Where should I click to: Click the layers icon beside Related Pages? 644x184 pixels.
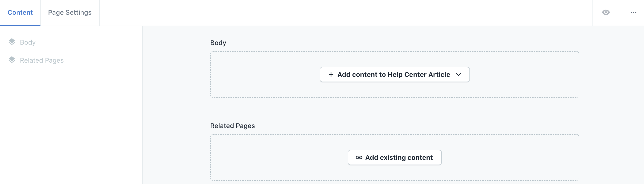pos(12,60)
